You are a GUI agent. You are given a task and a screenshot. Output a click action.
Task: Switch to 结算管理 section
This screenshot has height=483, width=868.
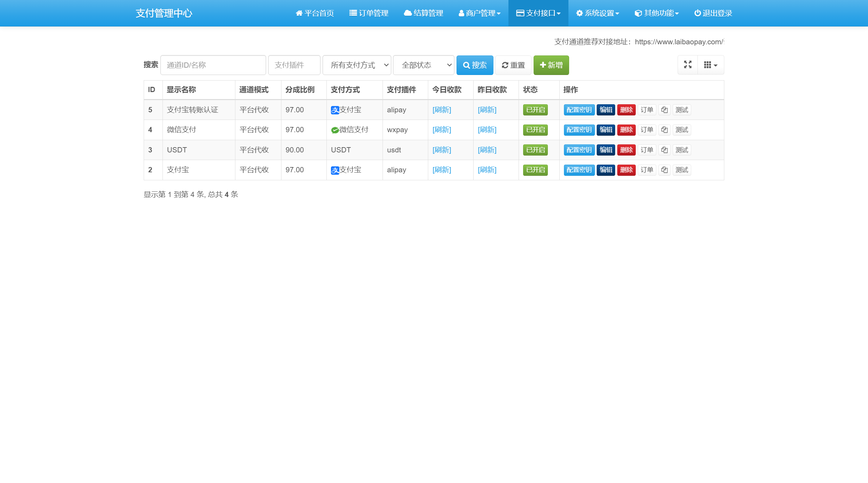423,13
